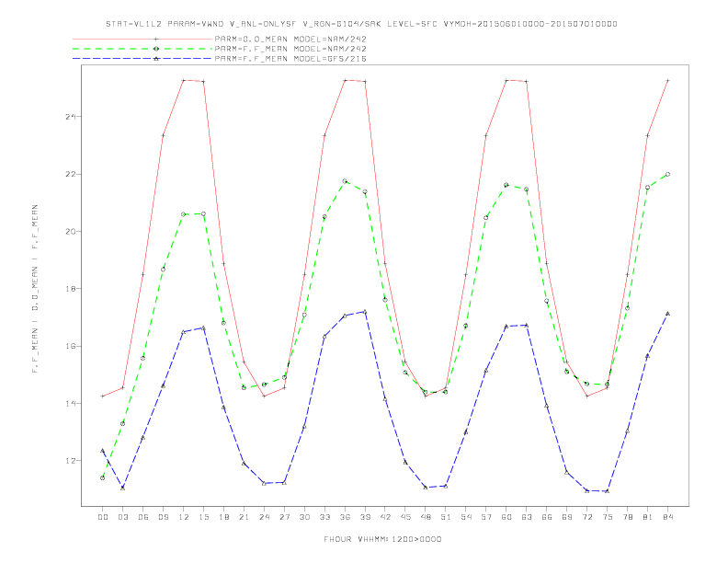Select legend entry PARM=O.O_MEAN MODEL=NAM/242
The height and width of the screenshot is (563, 728).
coord(290,39)
